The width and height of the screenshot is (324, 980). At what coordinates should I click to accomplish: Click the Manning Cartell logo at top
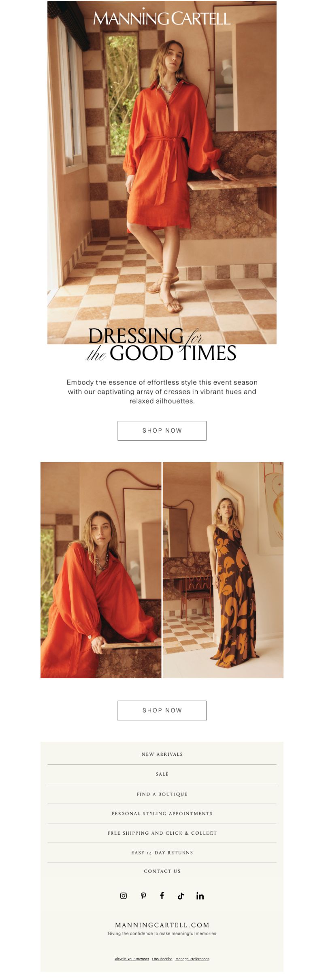[162, 18]
